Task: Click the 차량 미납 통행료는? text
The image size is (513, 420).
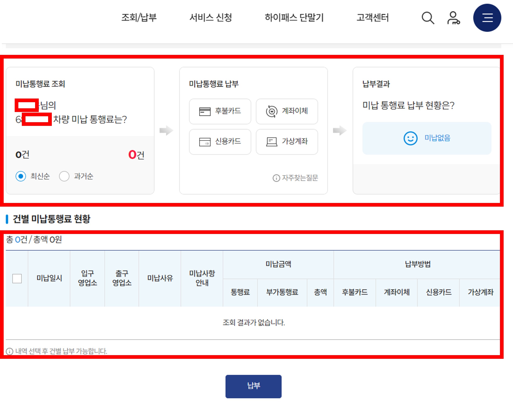Action: pyautogui.click(x=90, y=120)
